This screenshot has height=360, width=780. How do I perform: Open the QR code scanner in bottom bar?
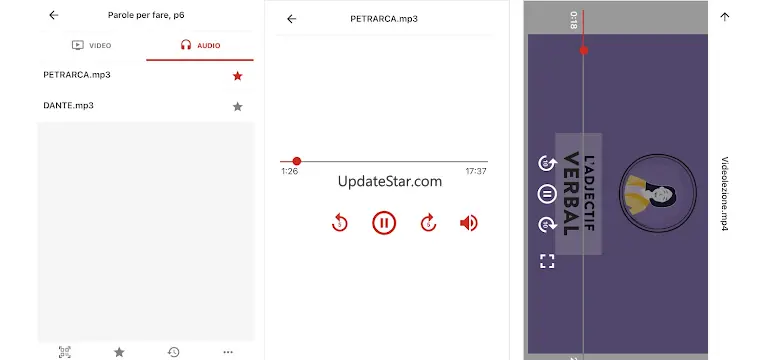coord(65,352)
